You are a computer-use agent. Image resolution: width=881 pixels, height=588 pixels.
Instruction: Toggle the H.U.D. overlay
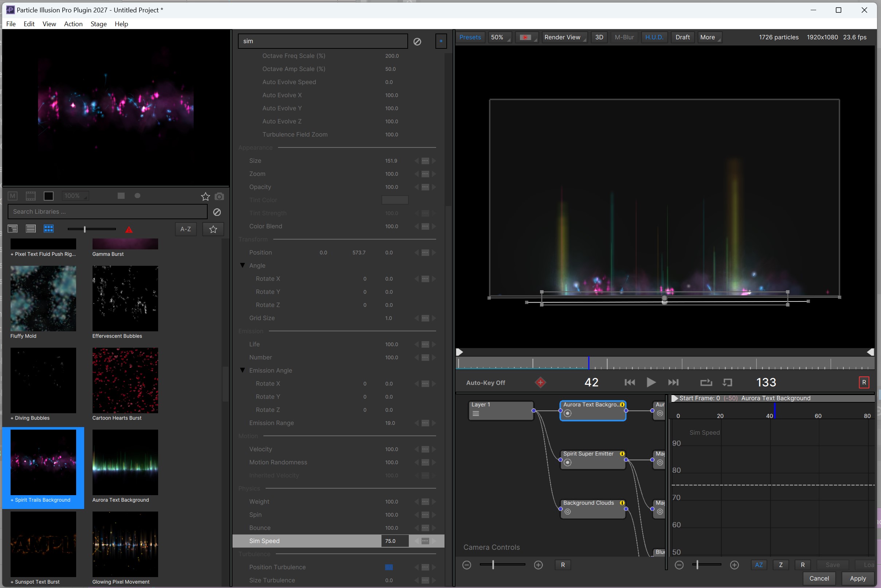pyautogui.click(x=654, y=37)
